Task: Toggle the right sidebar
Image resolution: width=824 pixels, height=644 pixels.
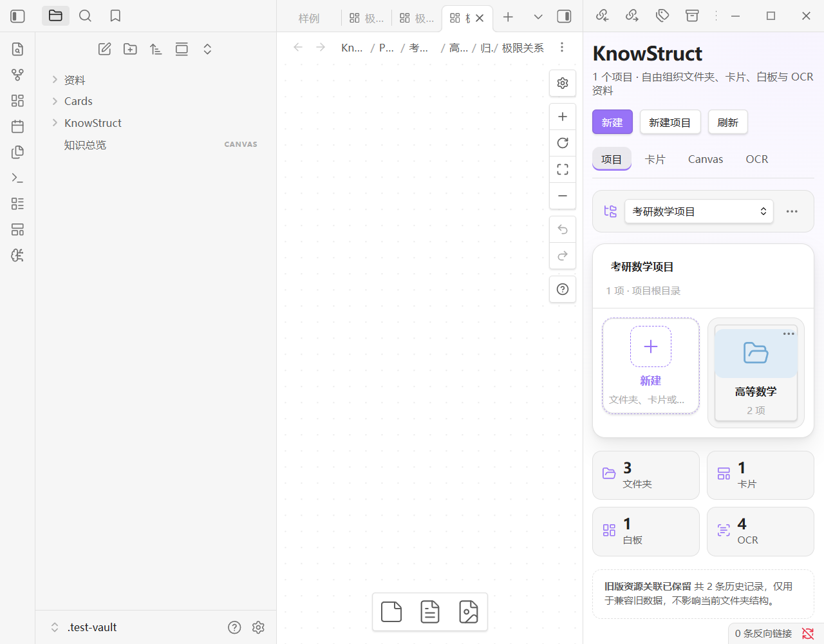Action: coord(564,17)
